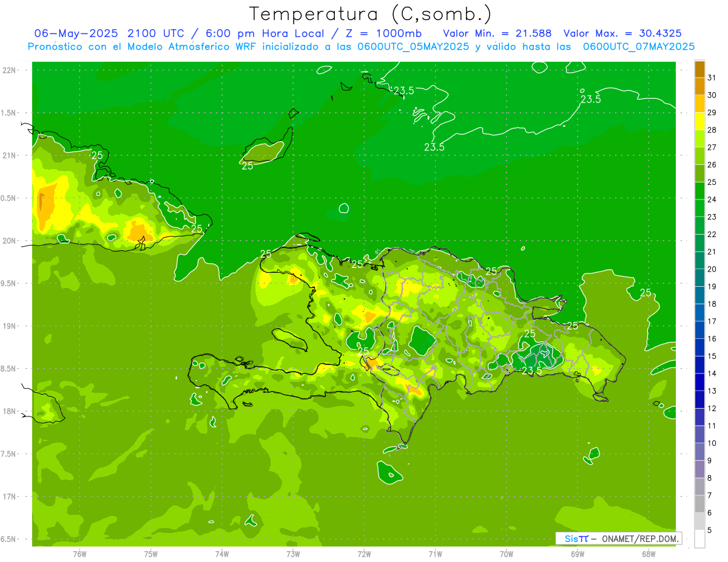
Task: Click the 20N latitude axis label
Action: [10, 241]
